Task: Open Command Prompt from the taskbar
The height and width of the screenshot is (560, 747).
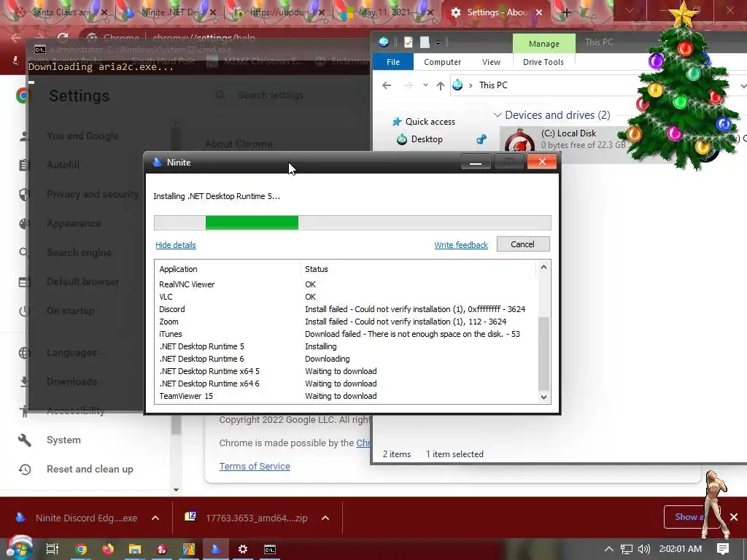Action: click(x=270, y=549)
